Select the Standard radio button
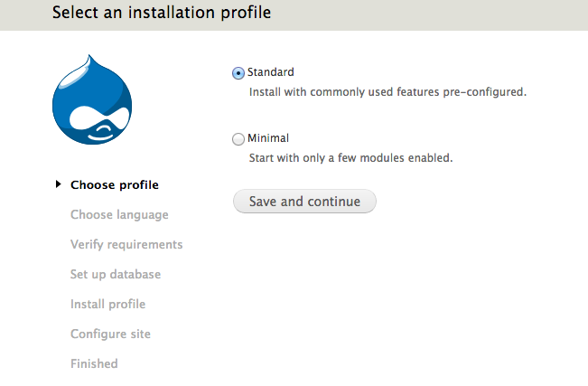The width and height of the screenshot is (588, 386). [x=238, y=73]
